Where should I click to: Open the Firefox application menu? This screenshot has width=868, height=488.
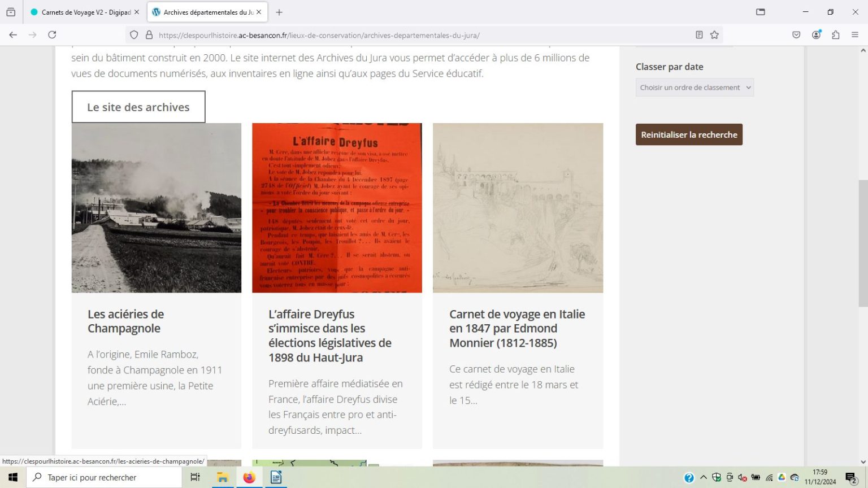pyautogui.click(x=855, y=35)
